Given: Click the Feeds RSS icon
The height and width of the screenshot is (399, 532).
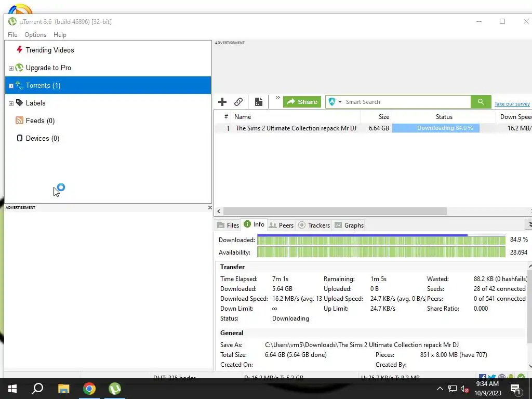Looking at the screenshot, I should (19, 121).
